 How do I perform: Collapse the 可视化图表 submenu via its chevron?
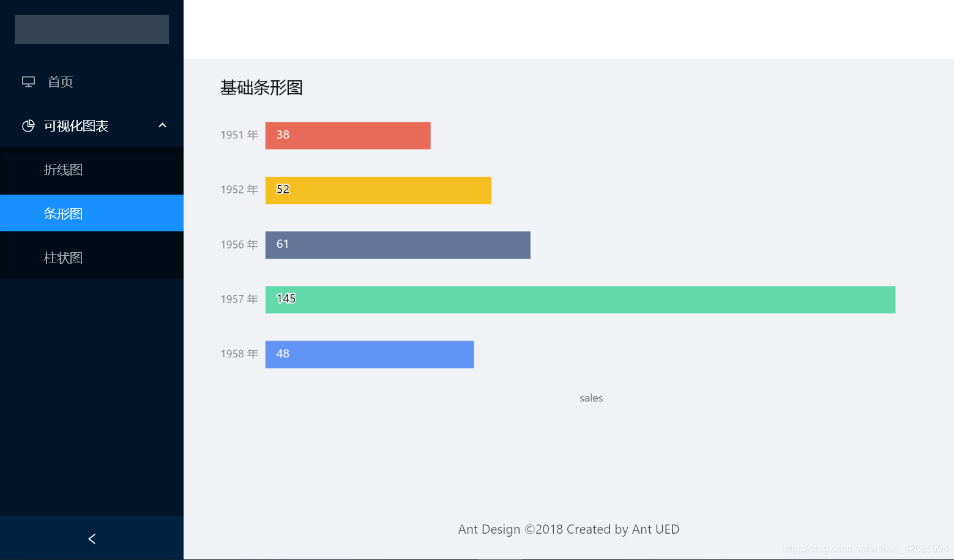coord(162,125)
